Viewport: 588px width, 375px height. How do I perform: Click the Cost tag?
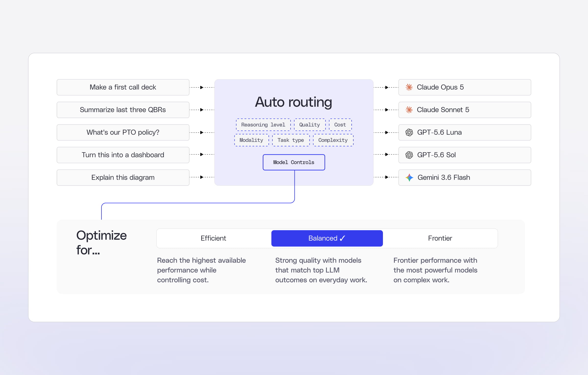tap(340, 125)
